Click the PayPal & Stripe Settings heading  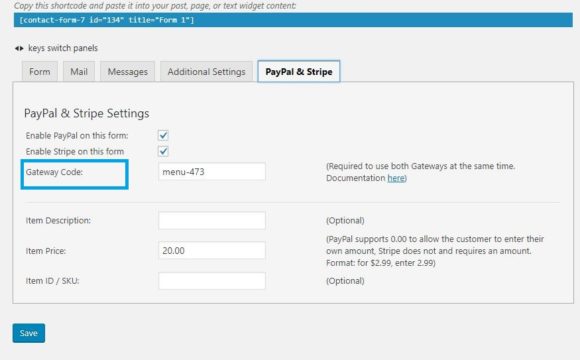[87, 113]
